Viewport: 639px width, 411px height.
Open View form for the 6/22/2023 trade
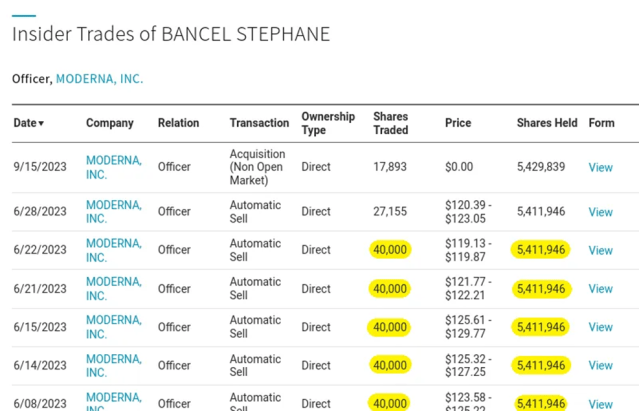[x=600, y=250]
